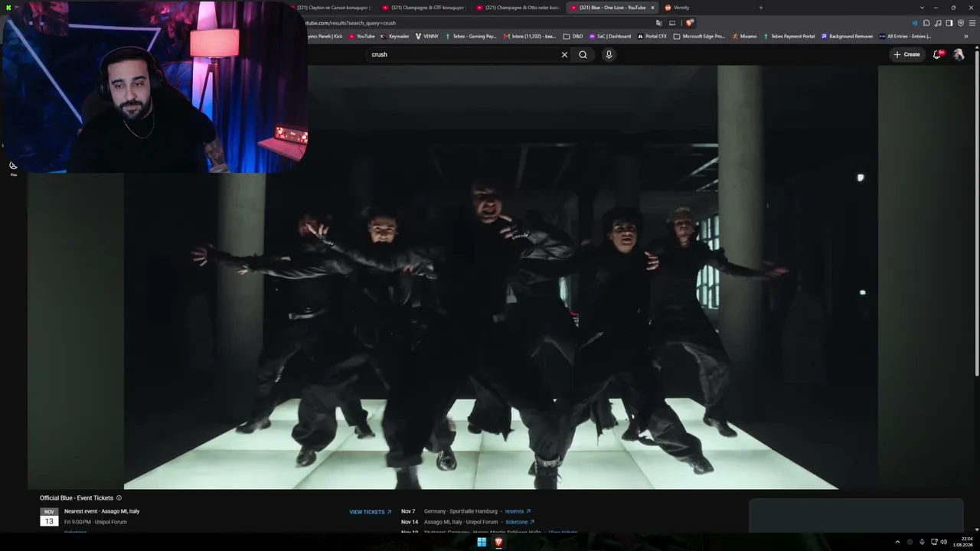
Task: Click the Brave Shields icon in address bar
Action: pyautogui.click(x=689, y=23)
